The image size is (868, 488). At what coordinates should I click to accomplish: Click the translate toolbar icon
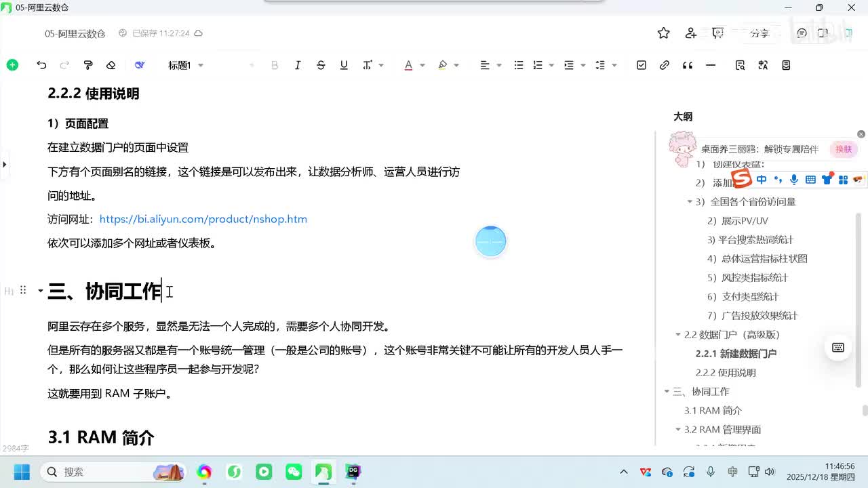(763, 65)
